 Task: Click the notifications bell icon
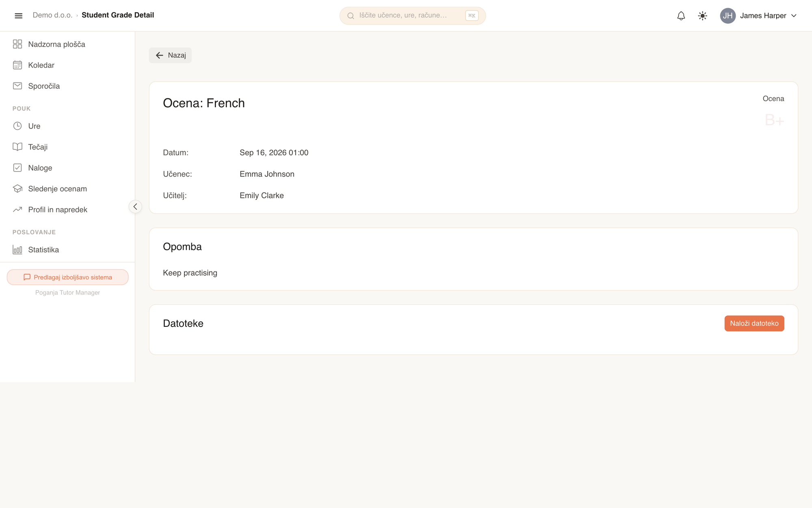click(x=681, y=15)
